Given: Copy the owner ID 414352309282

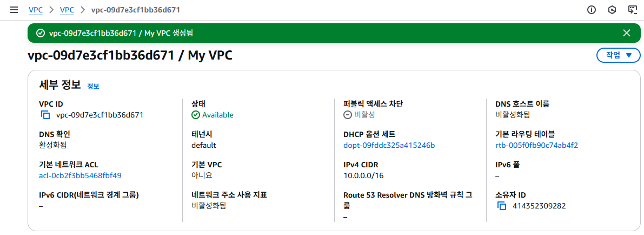Looking at the screenshot, I should [x=501, y=206].
